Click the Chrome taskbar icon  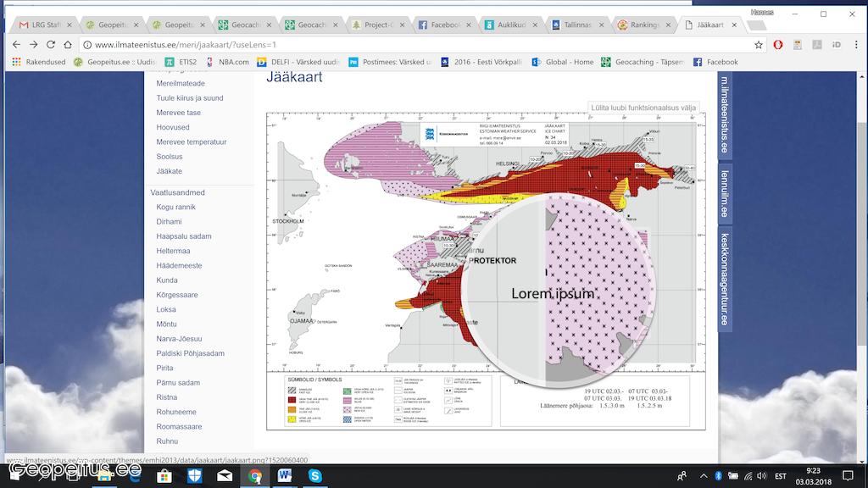pos(254,476)
